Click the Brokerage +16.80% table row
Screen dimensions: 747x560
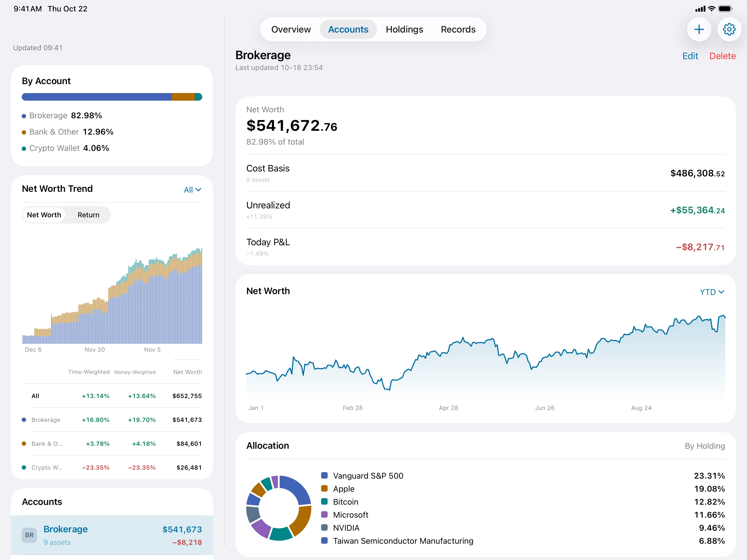coord(112,420)
